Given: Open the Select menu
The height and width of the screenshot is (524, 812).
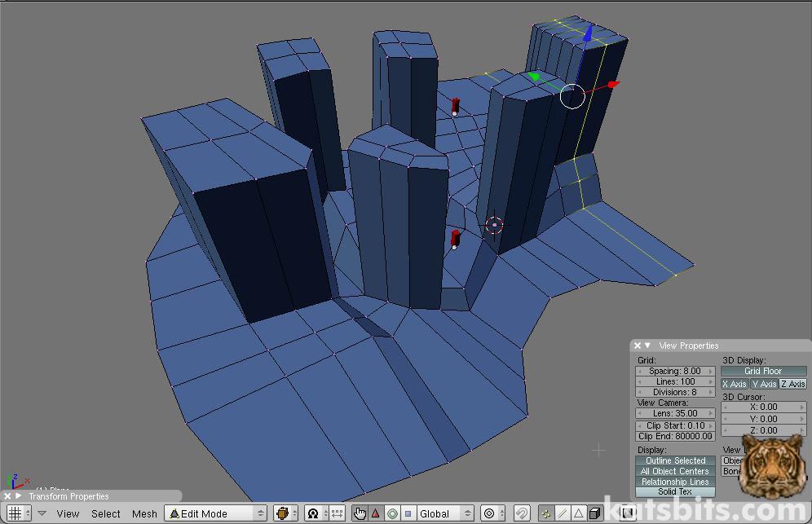Looking at the screenshot, I should point(106,513).
